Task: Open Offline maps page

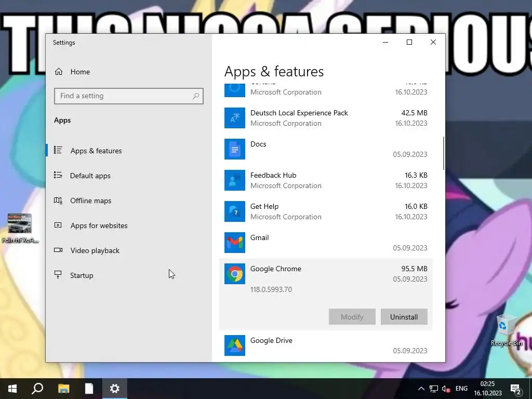Action: (x=90, y=201)
